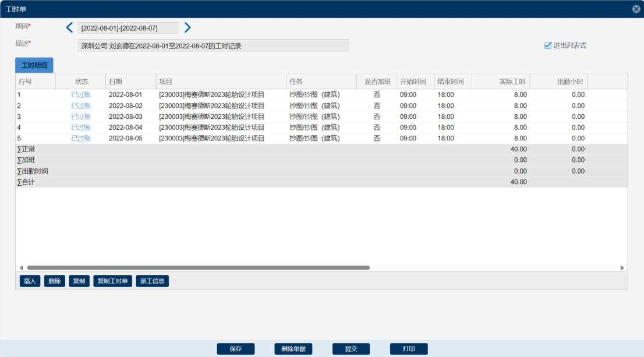Image resolution: width=644 pixels, height=357 pixels.
Task: Open 已过账 status link in row 5
Action: [81, 139]
